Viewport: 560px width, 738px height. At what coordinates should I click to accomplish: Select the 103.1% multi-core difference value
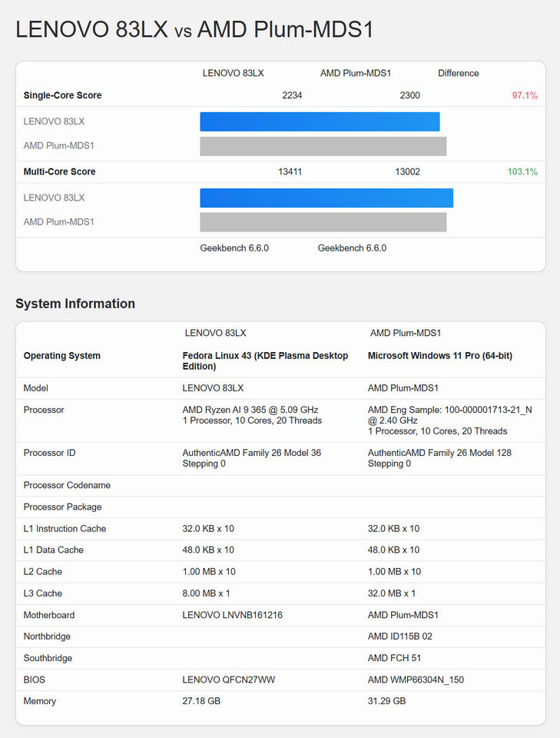click(x=522, y=172)
